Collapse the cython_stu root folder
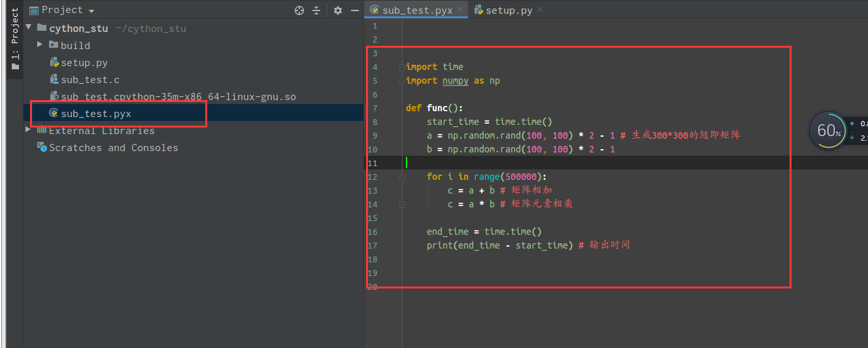 (x=28, y=28)
